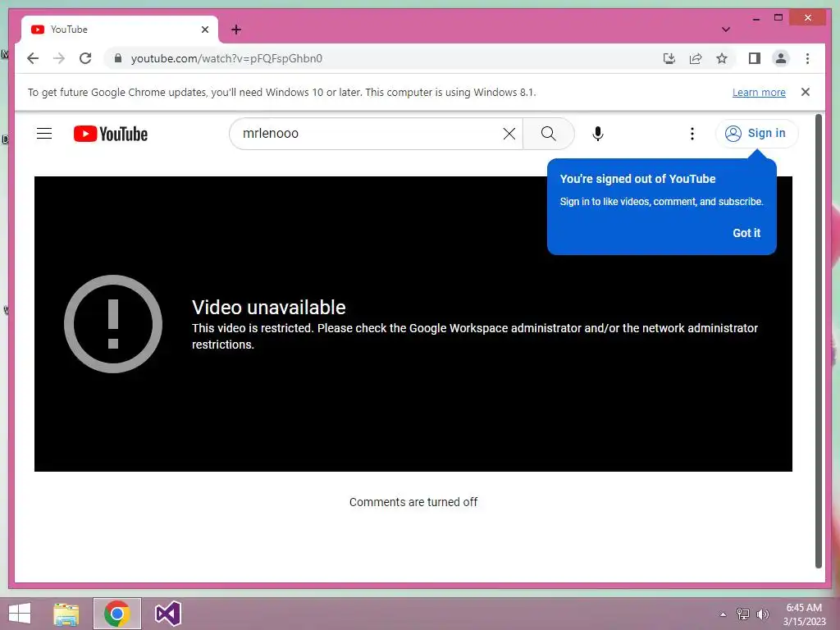Search with your voice microphone
Viewport: 840px width, 630px height.
(x=598, y=134)
